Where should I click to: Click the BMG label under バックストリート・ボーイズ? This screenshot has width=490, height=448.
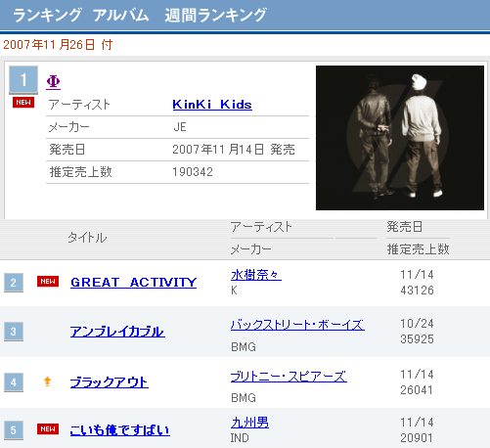(244, 347)
